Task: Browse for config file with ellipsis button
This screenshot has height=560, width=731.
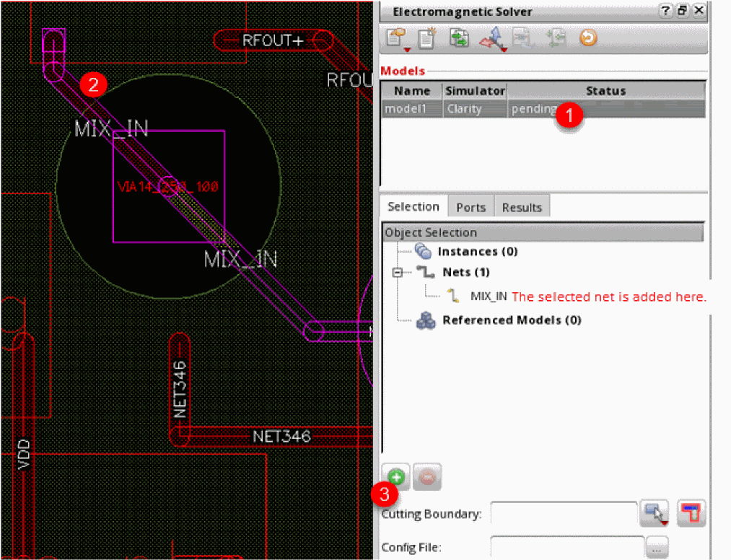Action: [x=658, y=548]
